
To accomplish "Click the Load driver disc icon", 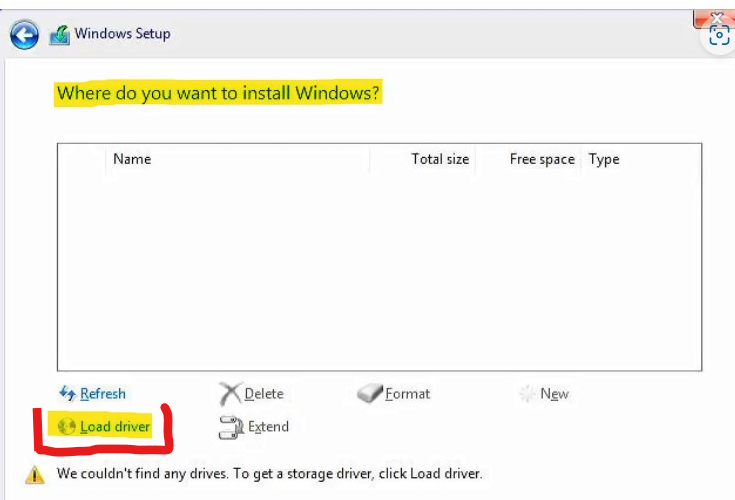I will pyautogui.click(x=67, y=426).
